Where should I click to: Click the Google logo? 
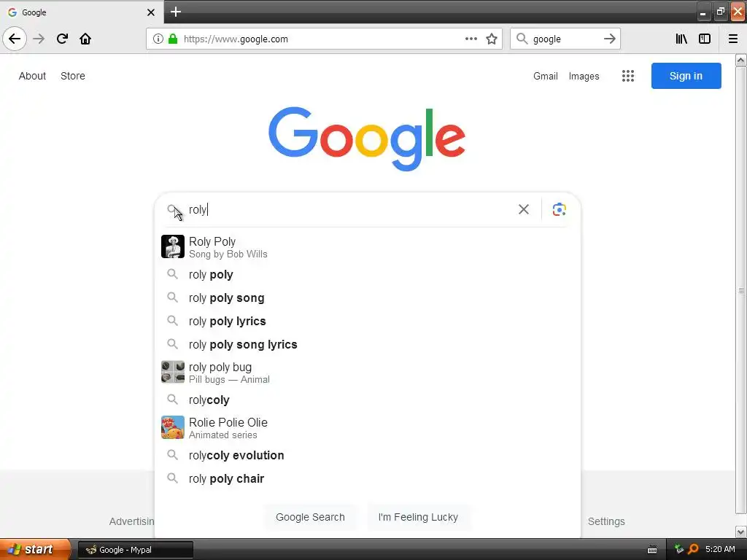tap(367, 138)
